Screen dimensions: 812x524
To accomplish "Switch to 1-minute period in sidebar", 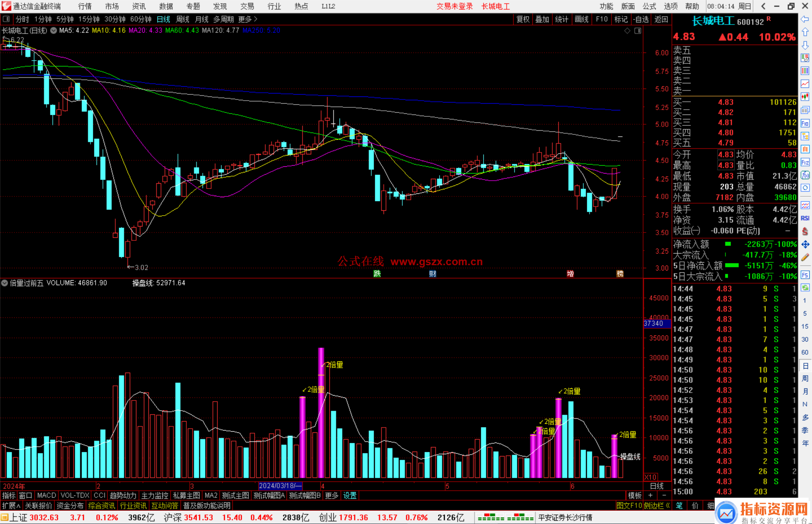I will click(x=804, y=301).
